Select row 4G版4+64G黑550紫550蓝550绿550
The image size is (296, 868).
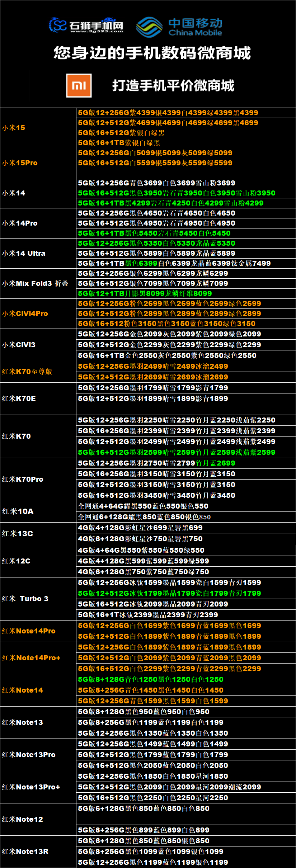point(186,550)
